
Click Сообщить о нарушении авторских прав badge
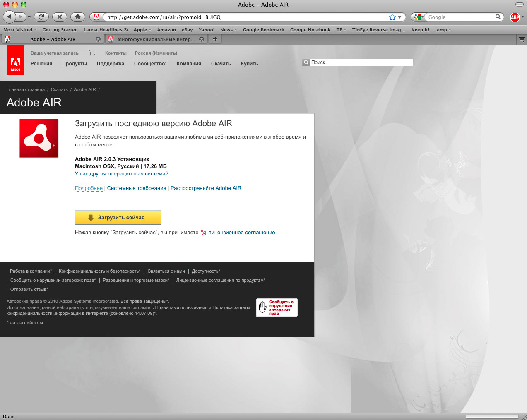point(277,308)
